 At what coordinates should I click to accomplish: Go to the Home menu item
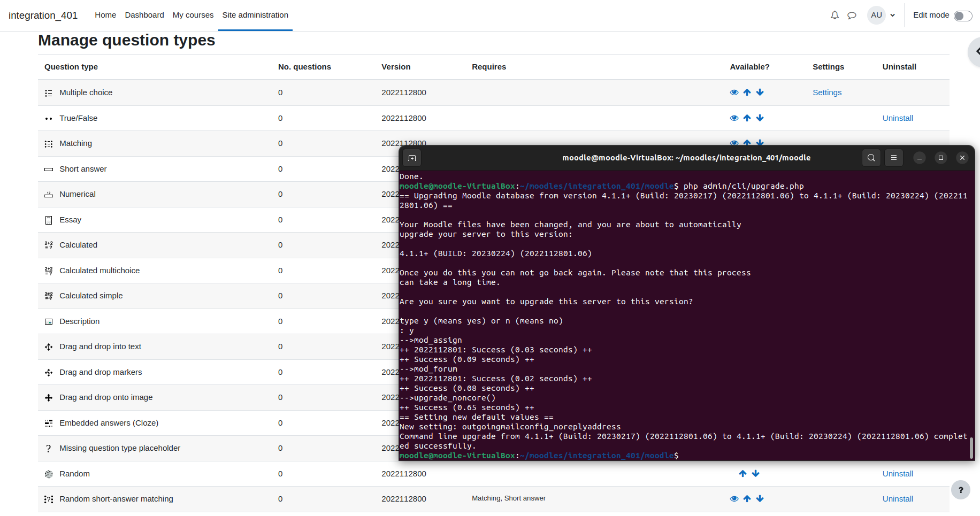click(x=105, y=15)
